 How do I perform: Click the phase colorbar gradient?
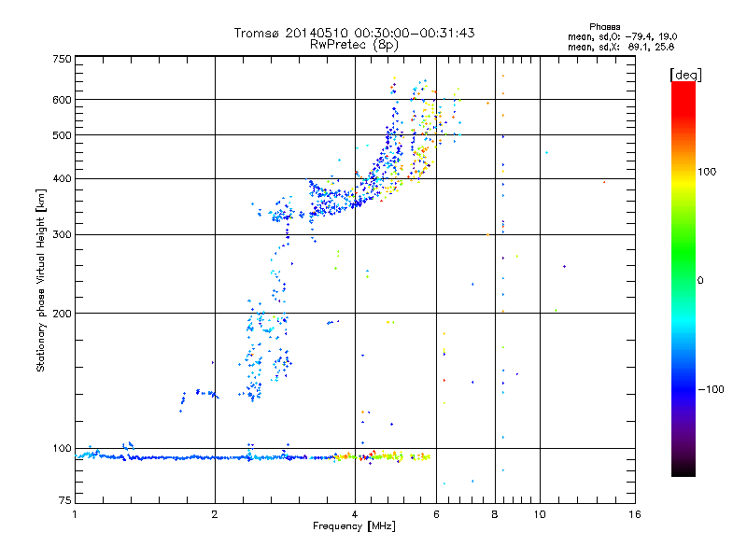pos(684,278)
